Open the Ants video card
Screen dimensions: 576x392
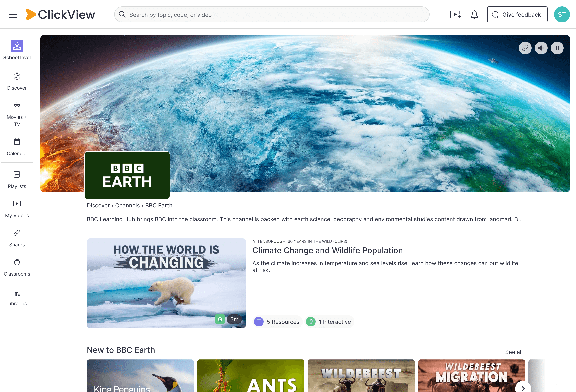click(x=251, y=376)
